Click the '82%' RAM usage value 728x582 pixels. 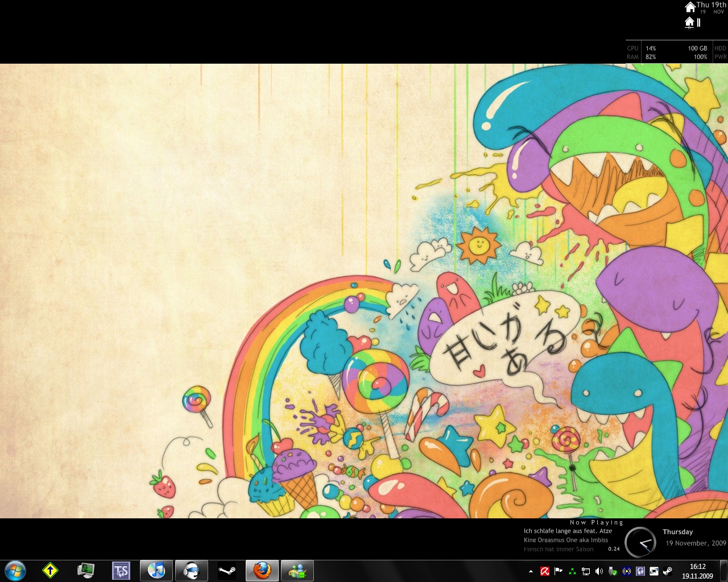tap(651, 57)
